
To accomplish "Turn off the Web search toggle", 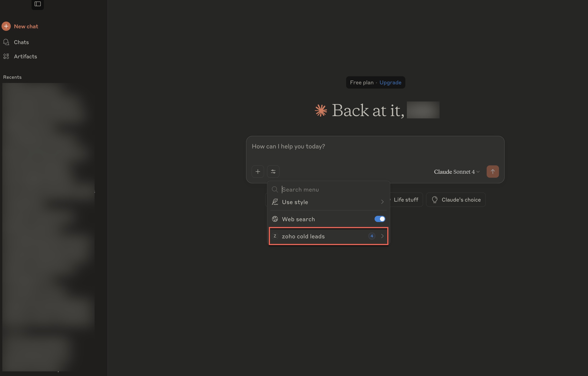I will click(x=380, y=219).
